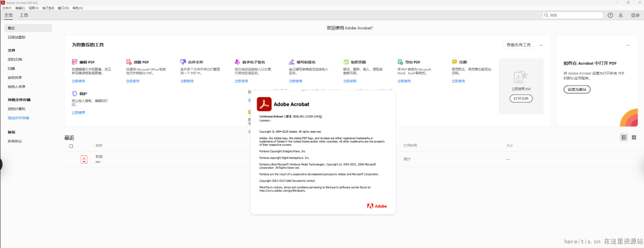Click the 刚才 opened-time cell
Viewport: 644px width, 248px height.
coord(407,159)
